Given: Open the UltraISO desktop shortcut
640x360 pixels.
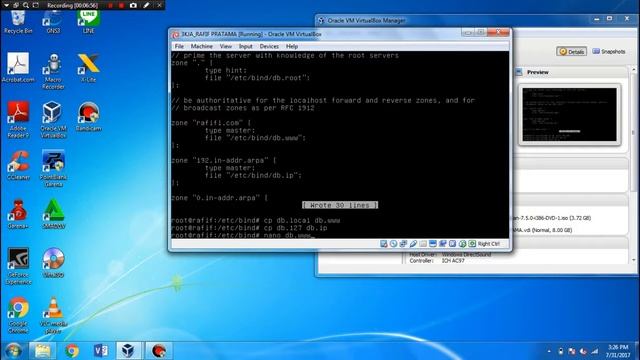Looking at the screenshot, I should coord(53,263).
